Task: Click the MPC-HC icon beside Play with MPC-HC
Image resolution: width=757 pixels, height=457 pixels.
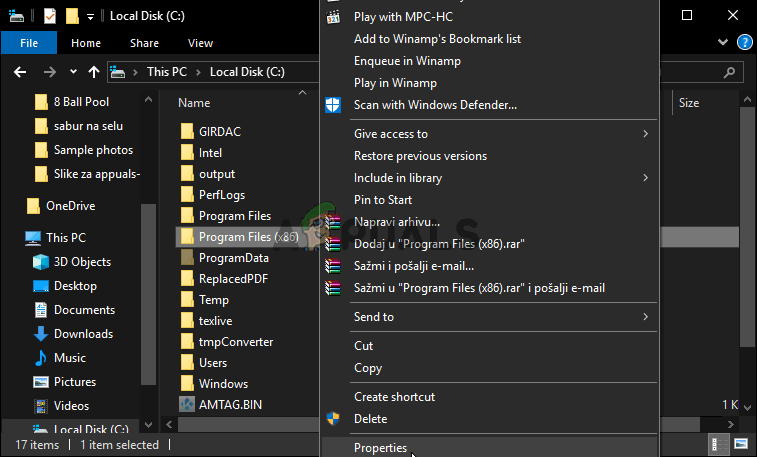Action: tap(333, 17)
